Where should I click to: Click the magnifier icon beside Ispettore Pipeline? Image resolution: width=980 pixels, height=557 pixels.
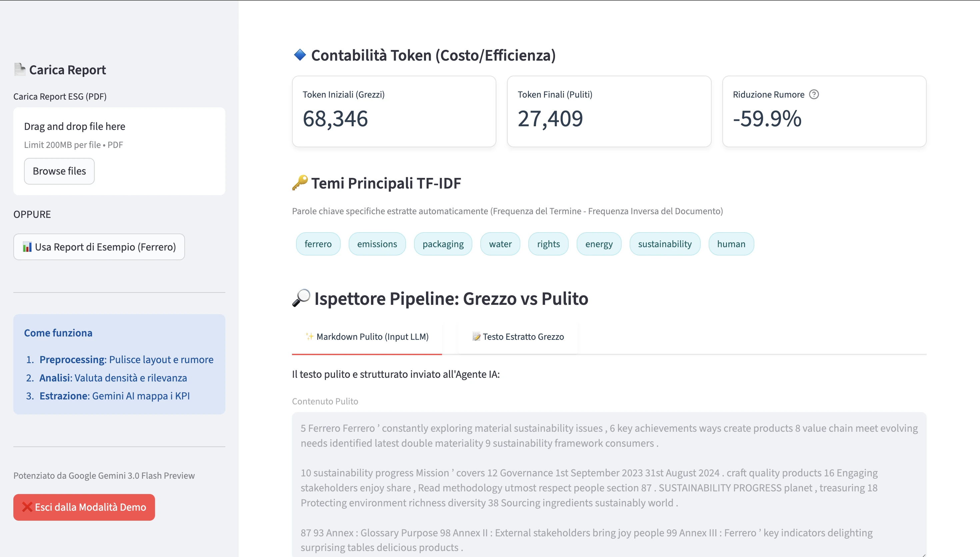tap(301, 298)
